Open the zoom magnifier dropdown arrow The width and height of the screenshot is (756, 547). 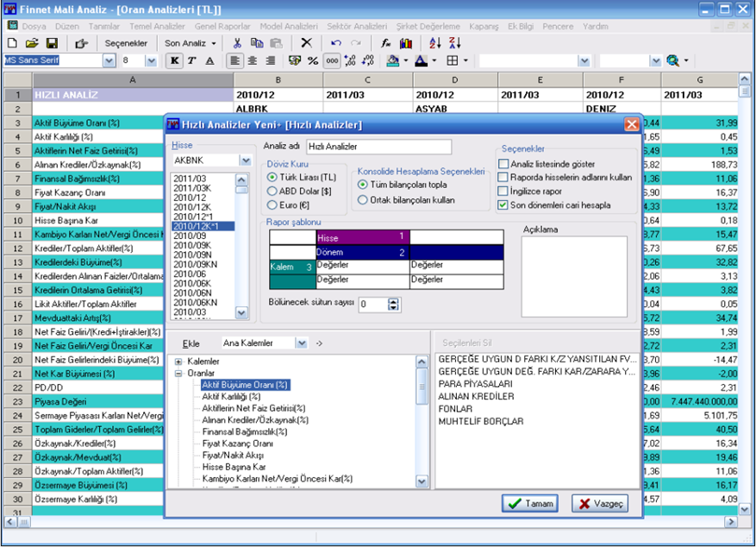click(x=686, y=60)
